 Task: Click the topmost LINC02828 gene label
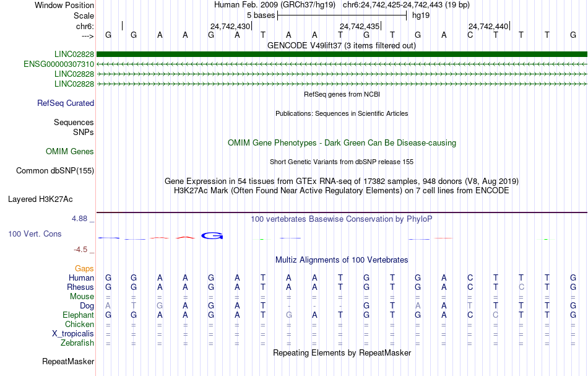coord(74,55)
